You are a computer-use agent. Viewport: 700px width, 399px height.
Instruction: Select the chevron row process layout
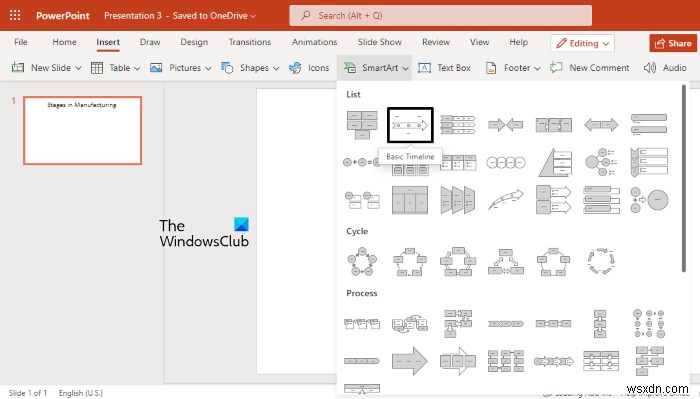(x=505, y=324)
